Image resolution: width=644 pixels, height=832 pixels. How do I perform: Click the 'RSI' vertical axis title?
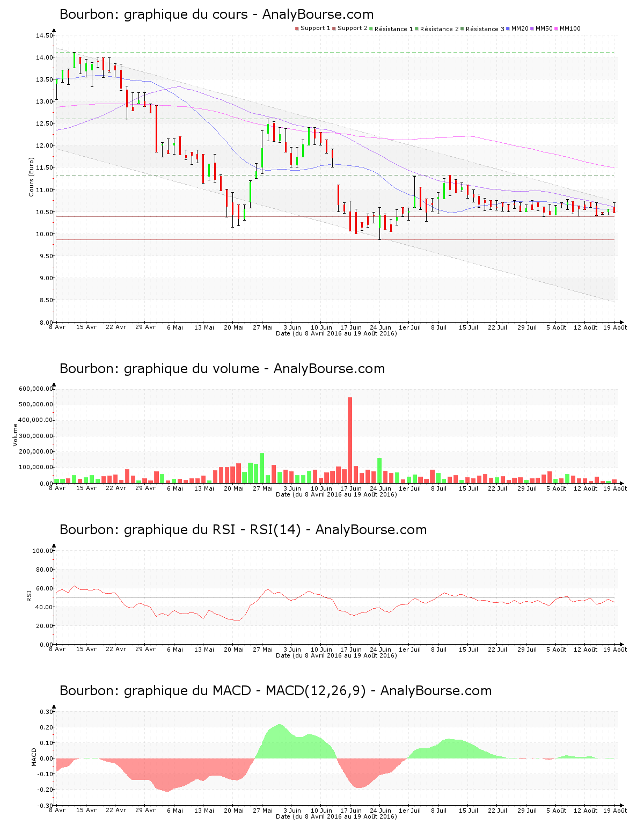[28, 595]
